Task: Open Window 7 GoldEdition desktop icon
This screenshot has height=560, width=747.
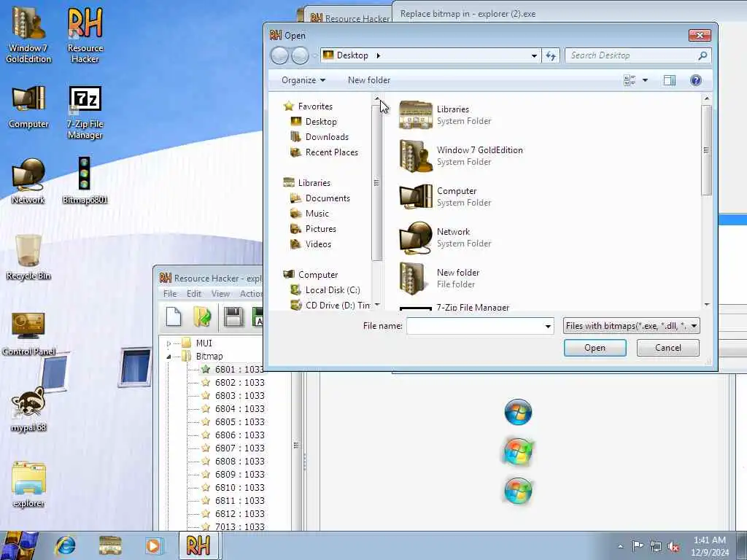Action: [x=28, y=35]
